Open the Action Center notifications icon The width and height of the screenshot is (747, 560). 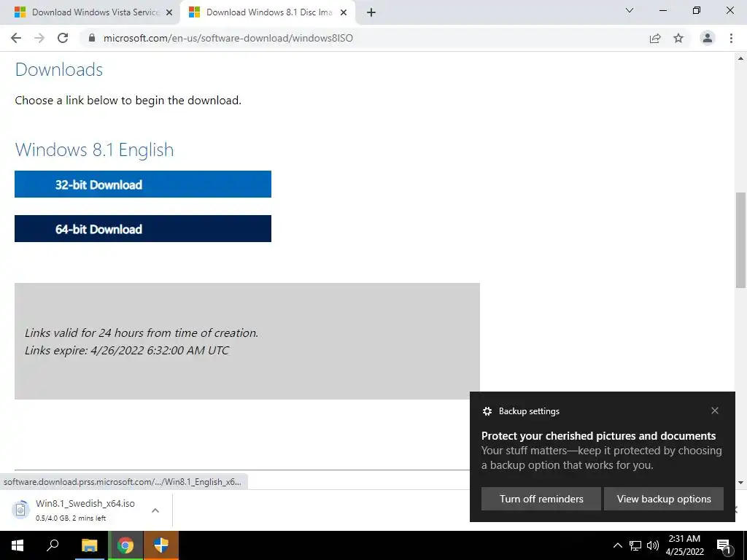[724, 546]
